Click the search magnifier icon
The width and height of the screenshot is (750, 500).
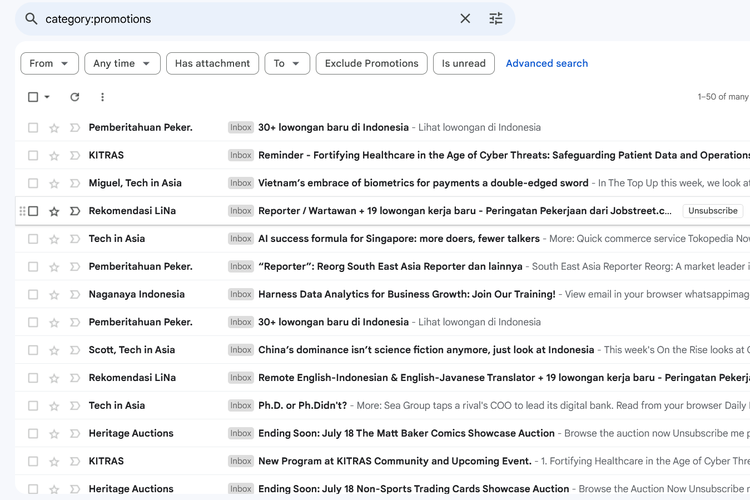pos(31,19)
